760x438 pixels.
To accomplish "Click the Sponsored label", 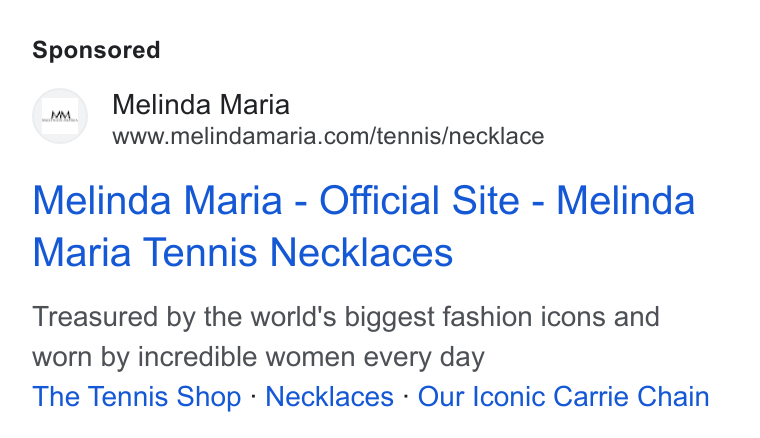I will coord(96,50).
